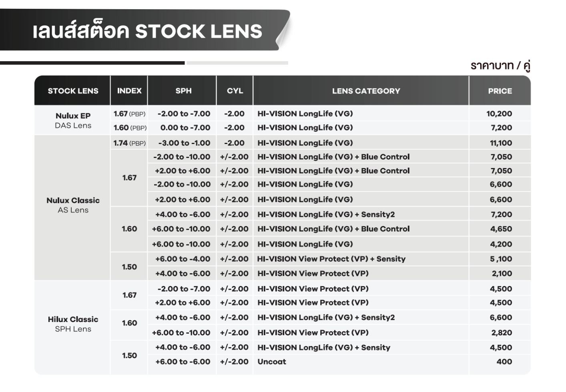Click the PRICE column header
566x392 pixels.
click(x=500, y=91)
